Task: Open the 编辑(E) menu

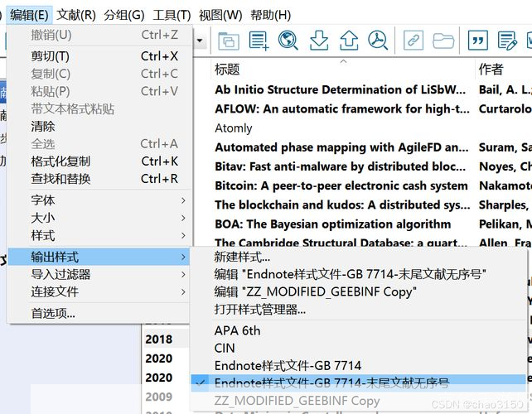Action: point(29,15)
